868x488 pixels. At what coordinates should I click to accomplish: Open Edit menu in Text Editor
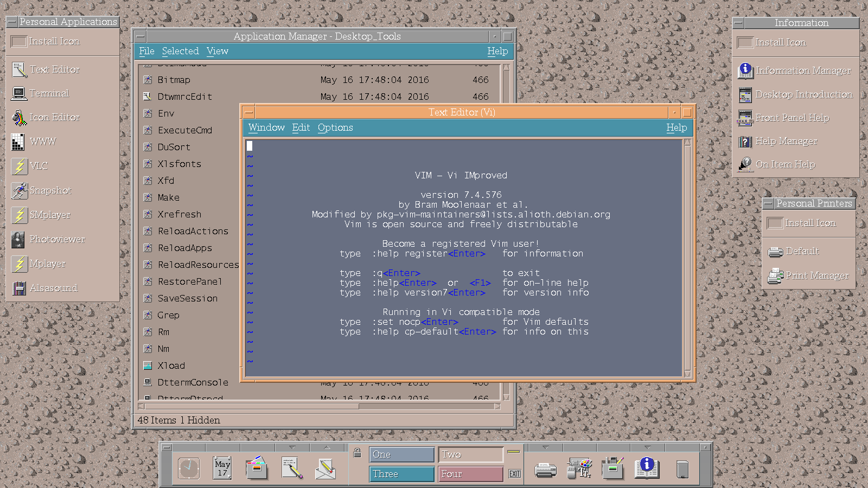301,127
